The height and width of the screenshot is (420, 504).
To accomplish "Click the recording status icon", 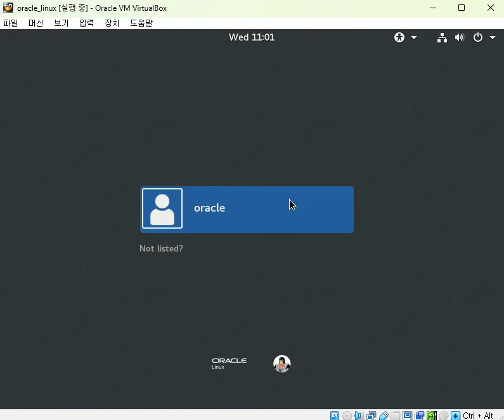I will (420, 416).
